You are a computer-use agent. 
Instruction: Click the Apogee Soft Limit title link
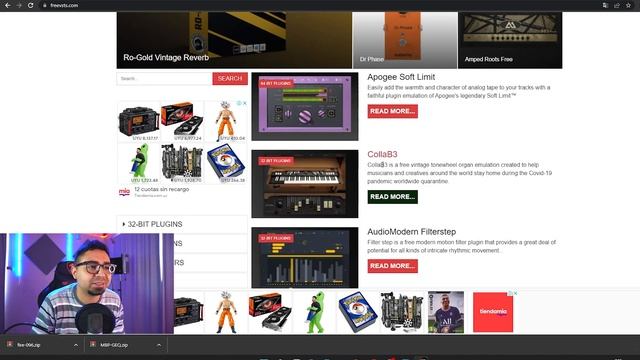click(401, 77)
